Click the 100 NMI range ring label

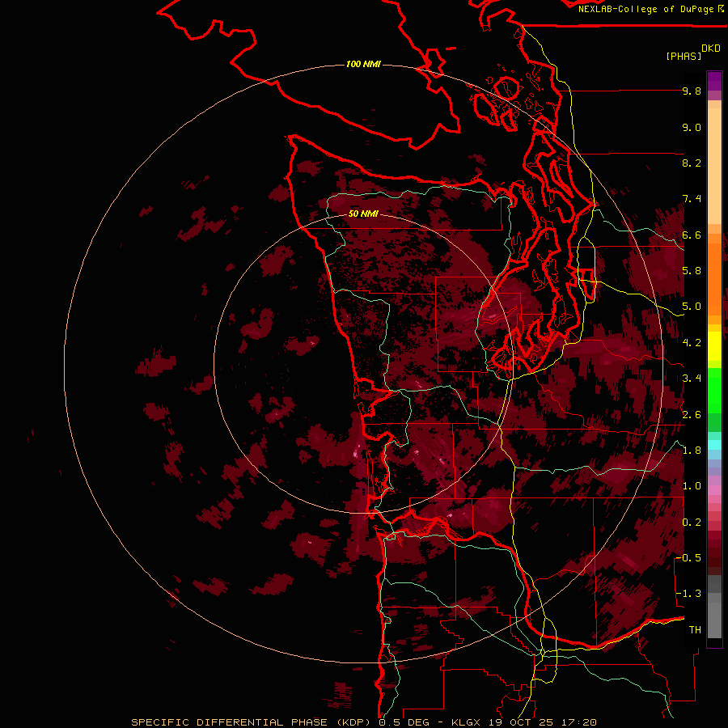point(363,64)
